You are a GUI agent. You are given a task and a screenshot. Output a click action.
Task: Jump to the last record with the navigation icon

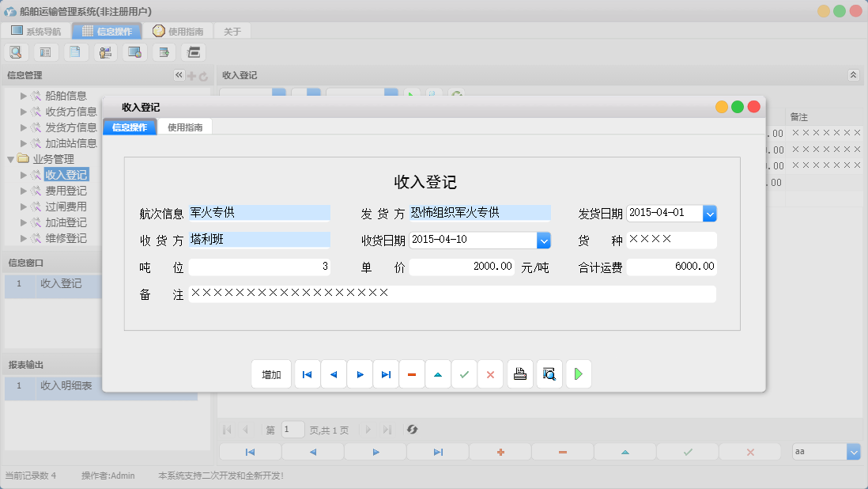(386, 373)
